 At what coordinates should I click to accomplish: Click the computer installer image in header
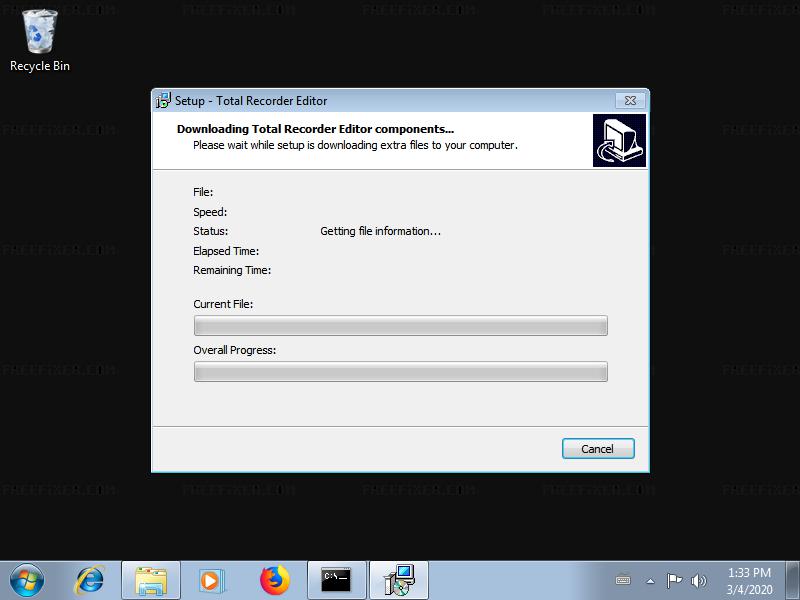click(618, 140)
